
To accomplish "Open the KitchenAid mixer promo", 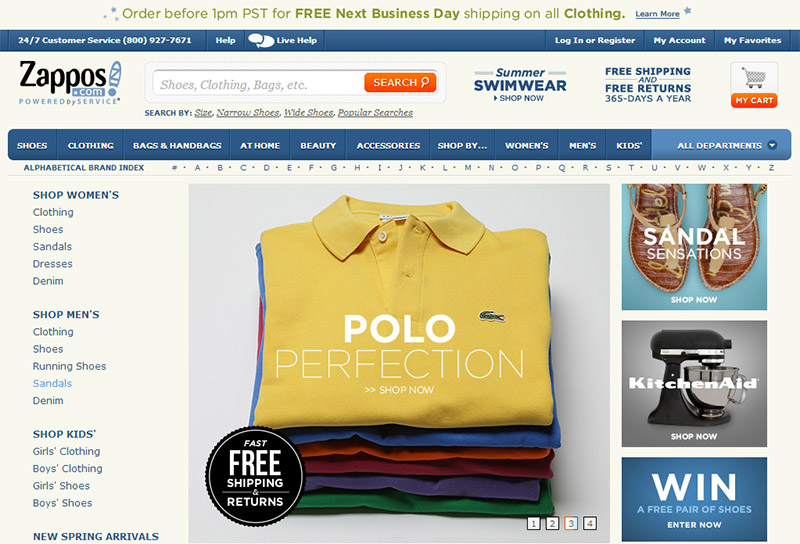I will click(x=694, y=384).
